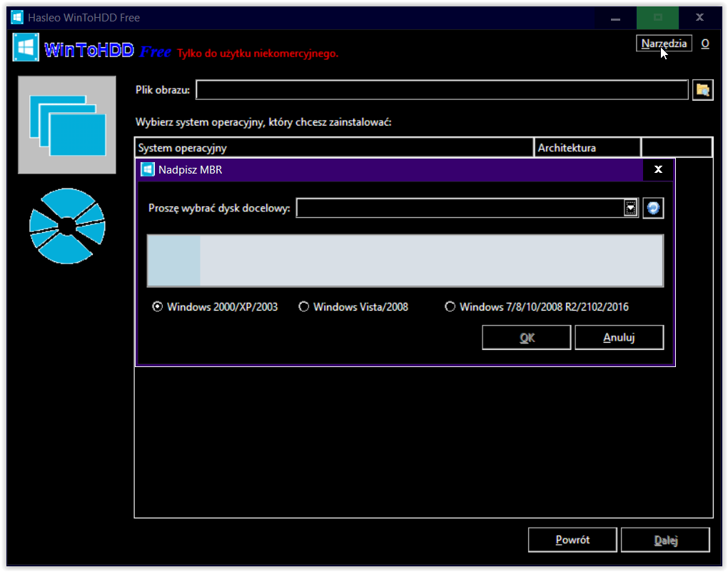Select the stacked windows reinstall icon in sidebar
728x572 pixels.
pyautogui.click(x=67, y=125)
